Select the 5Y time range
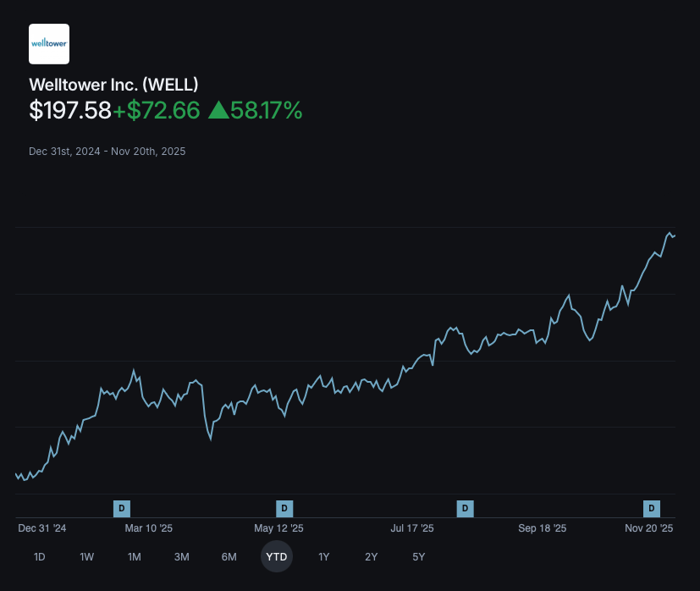The width and height of the screenshot is (700, 591). (418, 557)
